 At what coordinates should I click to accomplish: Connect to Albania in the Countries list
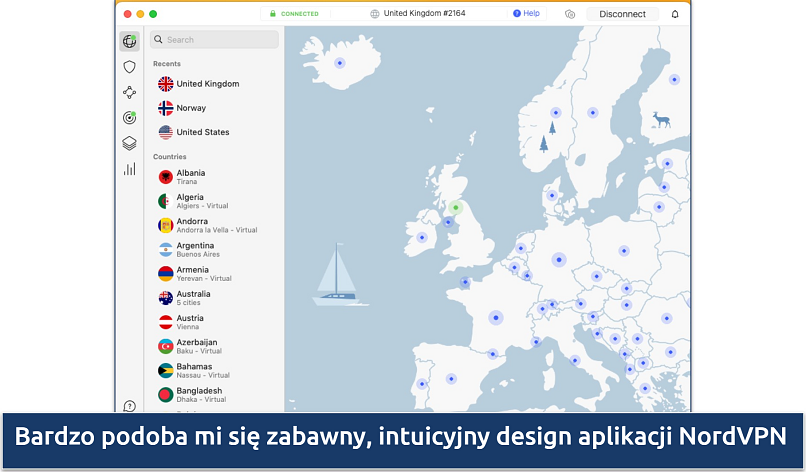191,177
